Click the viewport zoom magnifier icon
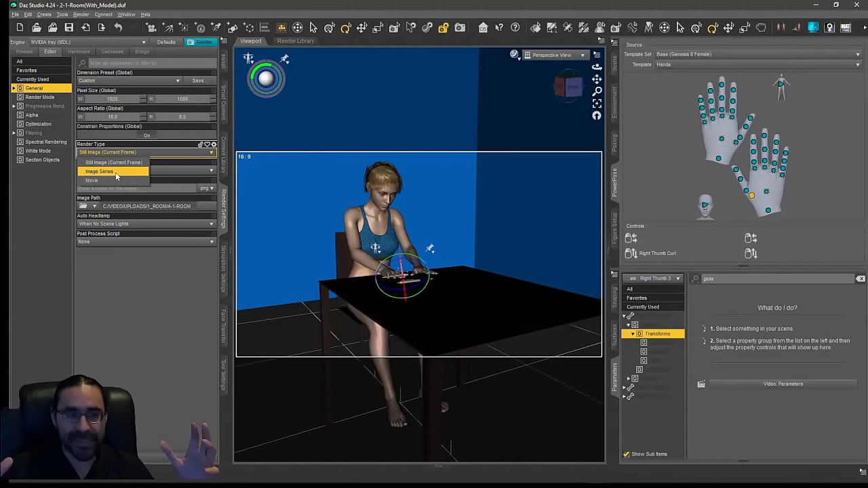 (597, 91)
